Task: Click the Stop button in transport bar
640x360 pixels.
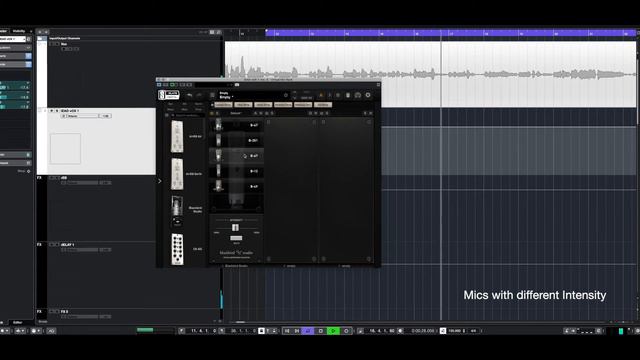Action: click(321, 331)
